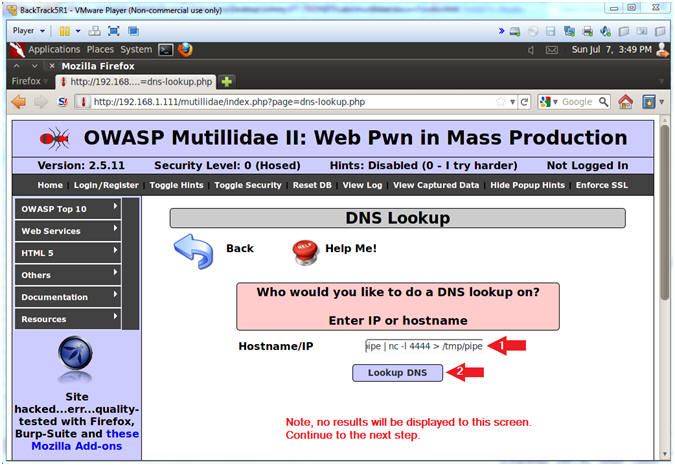675x466 pixels.
Task: Click the site identity icon in URL bar
Action: pos(84,102)
